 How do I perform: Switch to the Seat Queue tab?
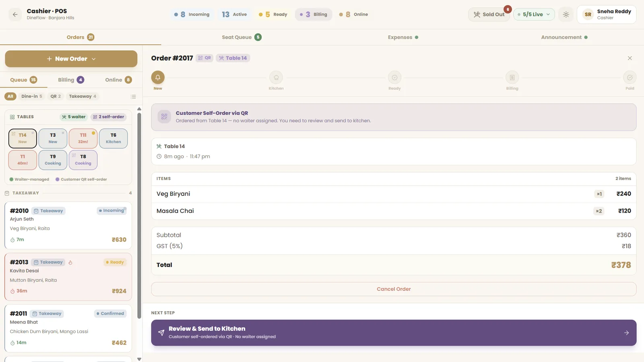(x=242, y=37)
